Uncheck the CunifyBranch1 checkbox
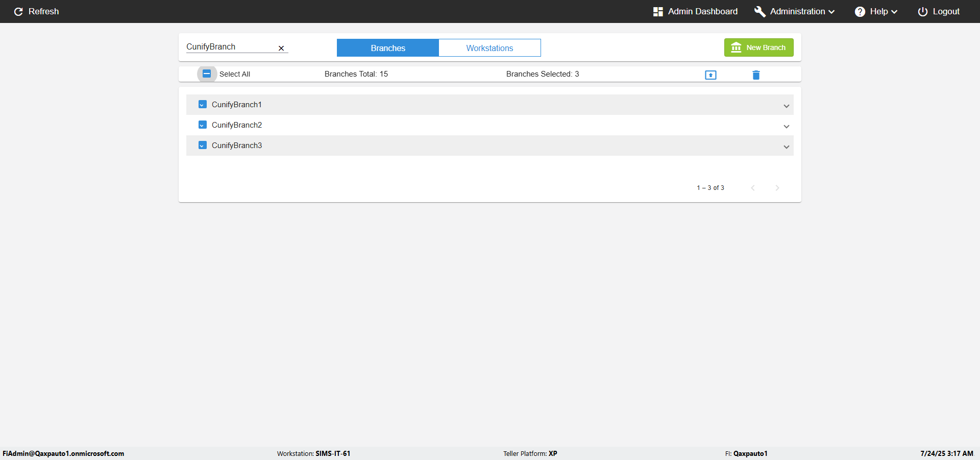The height and width of the screenshot is (460, 980). click(202, 104)
